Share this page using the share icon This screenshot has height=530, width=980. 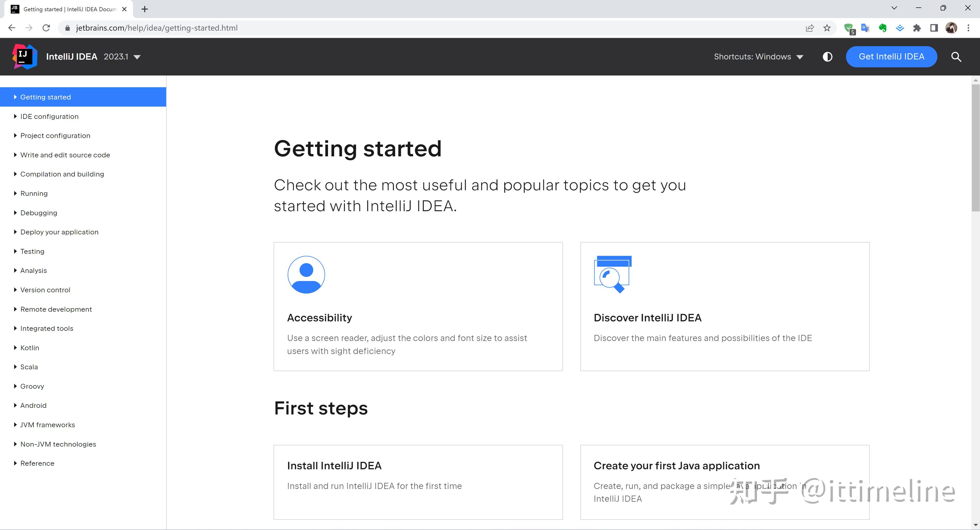[810, 28]
